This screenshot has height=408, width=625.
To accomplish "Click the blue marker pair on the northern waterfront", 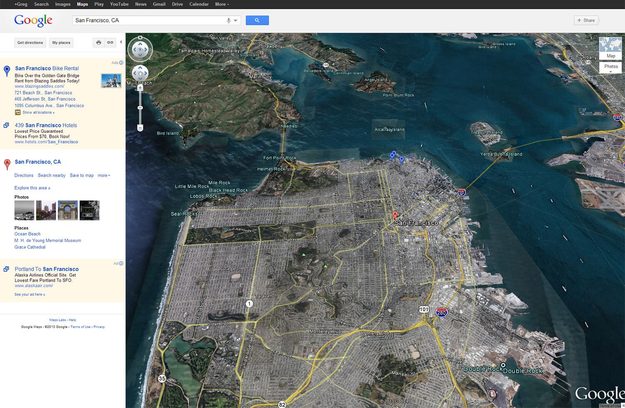I will [x=393, y=154].
